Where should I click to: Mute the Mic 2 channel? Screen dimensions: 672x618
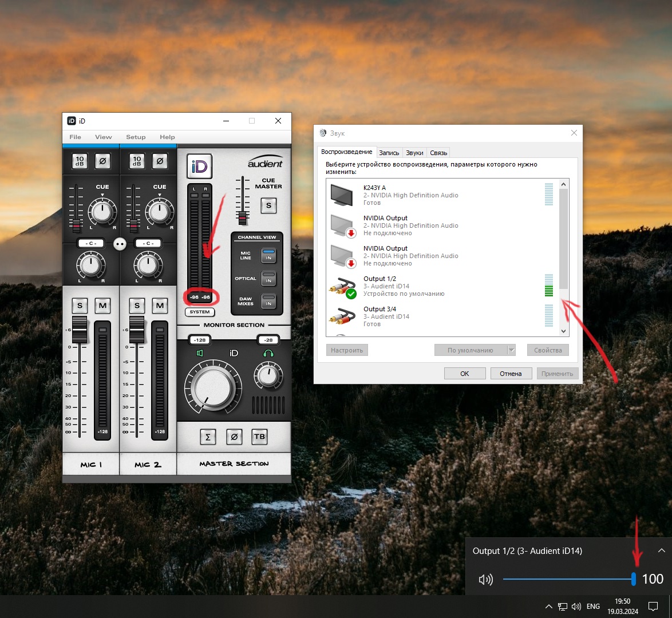[160, 306]
